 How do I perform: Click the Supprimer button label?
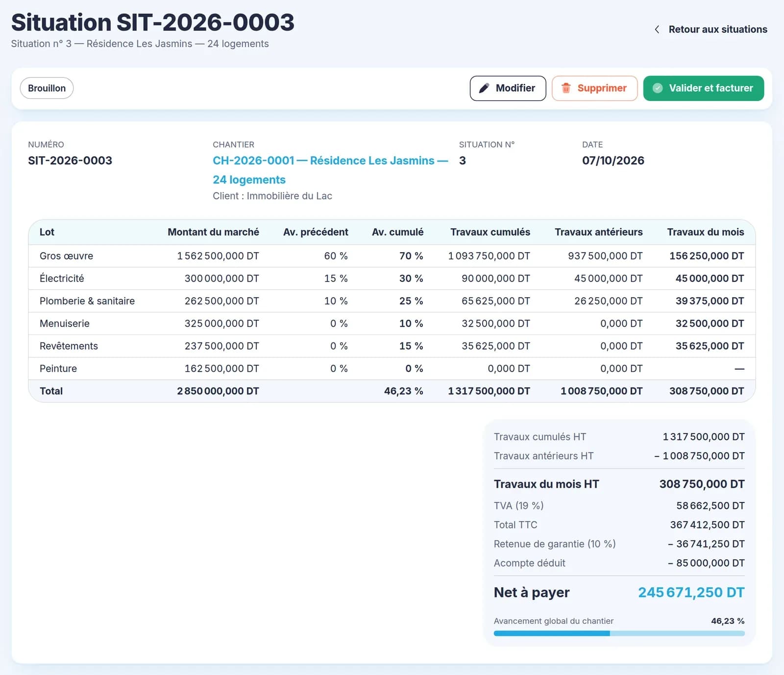tap(602, 88)
